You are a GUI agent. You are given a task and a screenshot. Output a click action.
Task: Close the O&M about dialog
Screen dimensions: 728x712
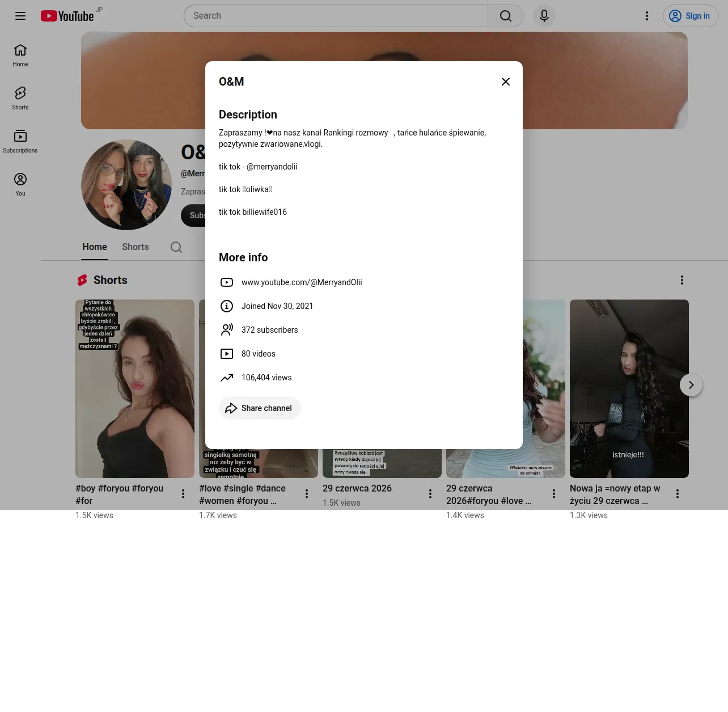click(506, 82)
